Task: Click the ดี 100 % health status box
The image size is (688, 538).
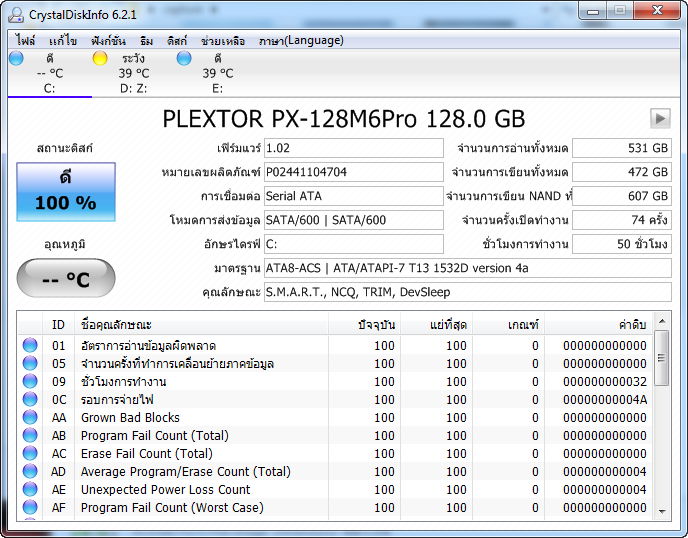Action: [x=66, y=192]
